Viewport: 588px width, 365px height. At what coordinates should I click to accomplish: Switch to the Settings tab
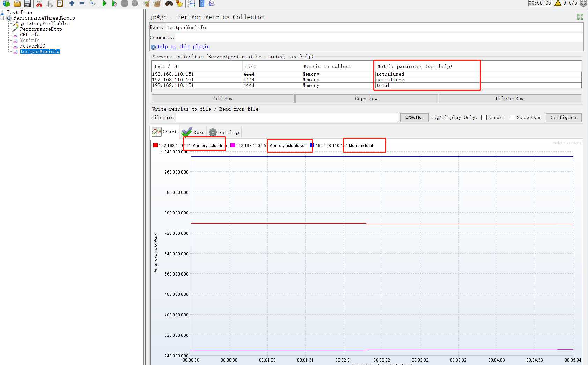(x=224, y=132)
